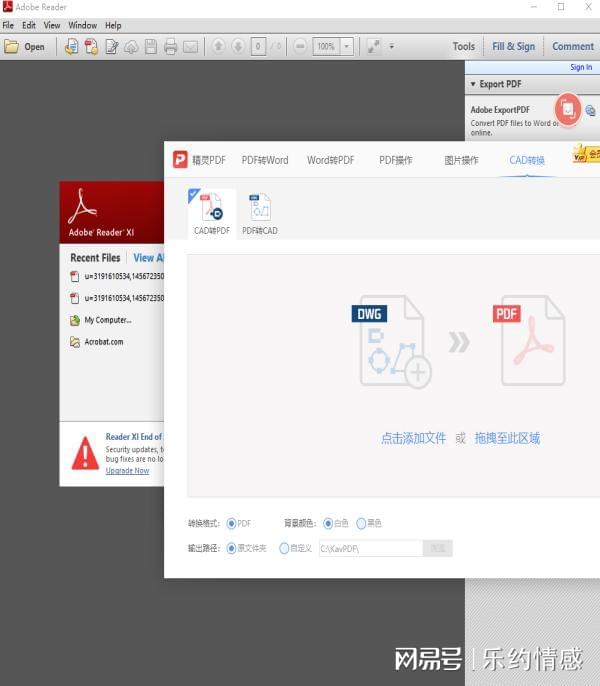Image resolution: width=600 pixels, height=686 pixels.
Task: Switch to the PDF转Word tab
Action: (265, 160)
